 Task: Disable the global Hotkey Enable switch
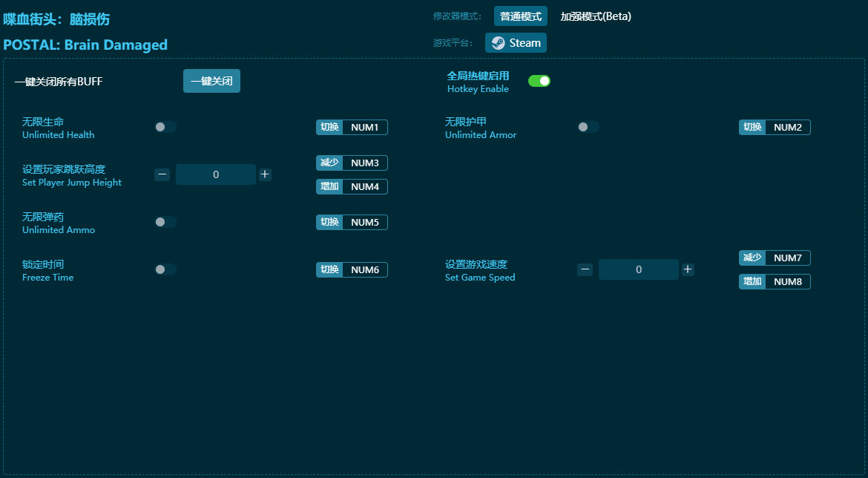tap(539, 81)
